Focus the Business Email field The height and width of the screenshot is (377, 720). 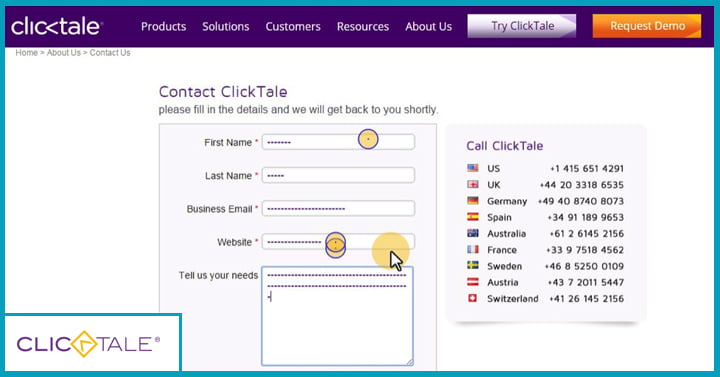338,208
